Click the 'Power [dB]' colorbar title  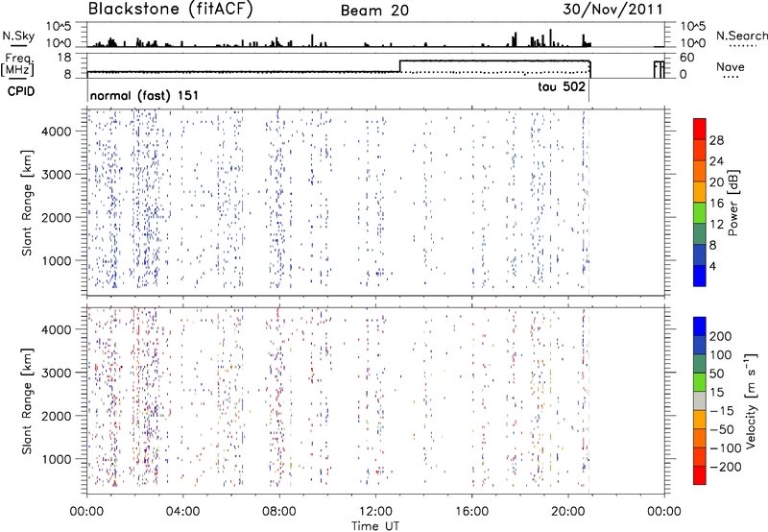732,203
